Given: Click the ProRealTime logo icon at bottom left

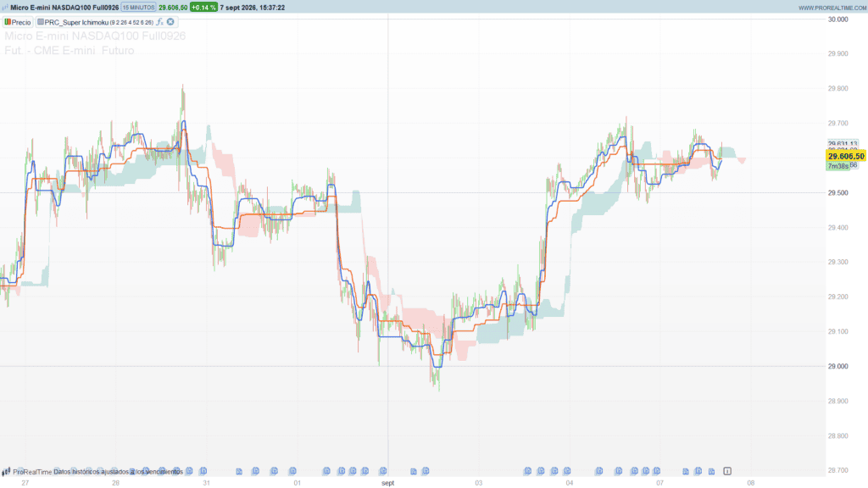Looking at the screenshot, I should [x=6, y=472].
